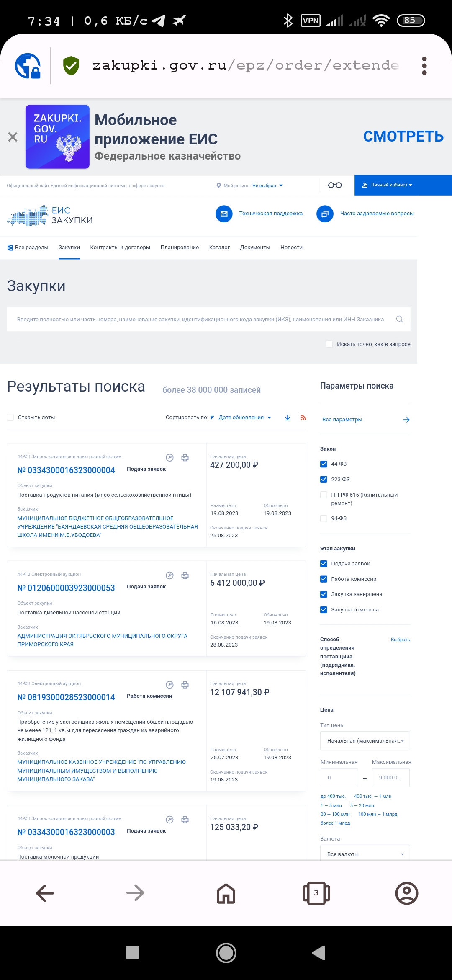This screenshot has height=980, width=452.
Task: Expand the Дате обновления sort dropdown
Action: click(x=244, y=418)
